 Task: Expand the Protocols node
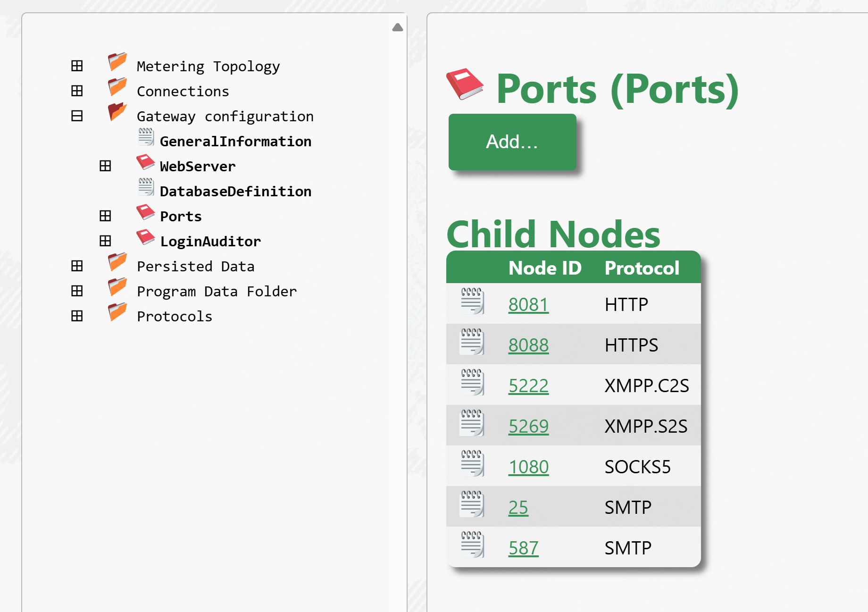coord(77,316)
